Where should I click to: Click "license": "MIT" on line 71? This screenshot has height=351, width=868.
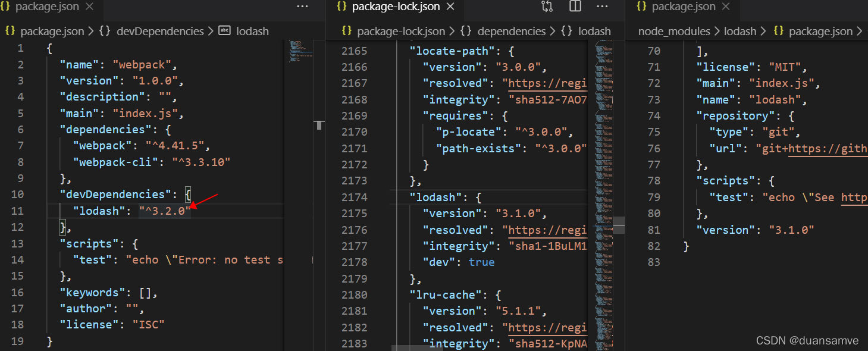coord(752,67)
